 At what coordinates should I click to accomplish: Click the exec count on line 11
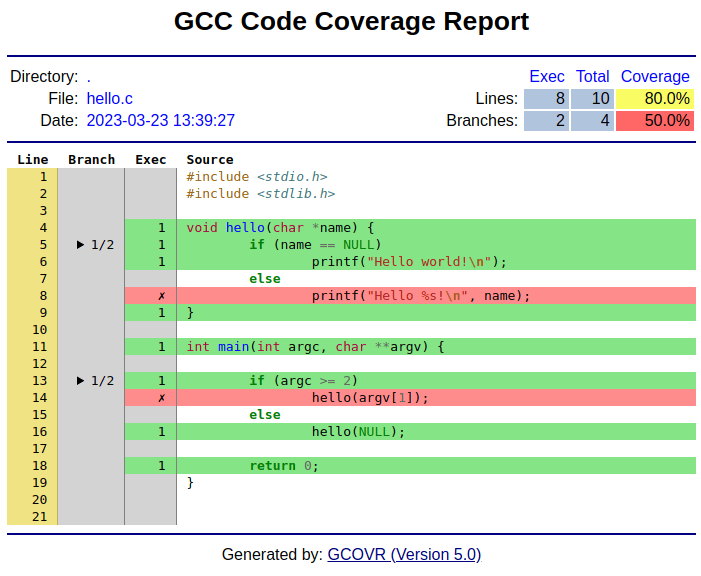tap(162, 347)
